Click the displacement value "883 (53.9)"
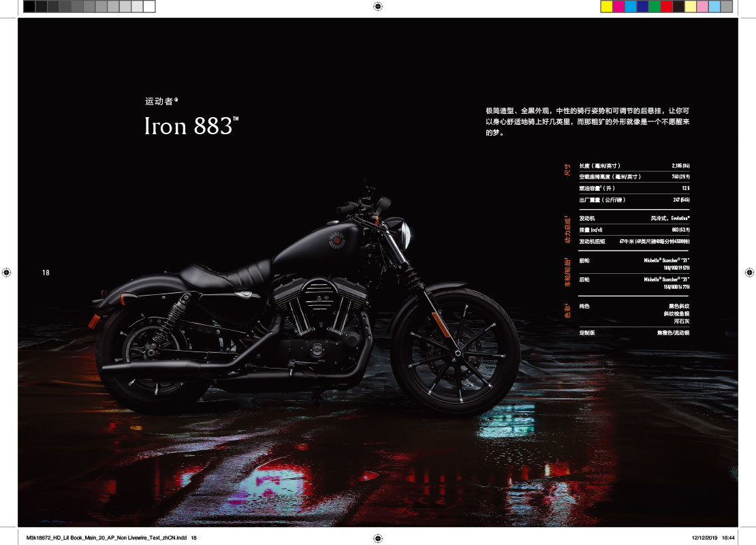The image size is (756, 545). pos(681,230)
